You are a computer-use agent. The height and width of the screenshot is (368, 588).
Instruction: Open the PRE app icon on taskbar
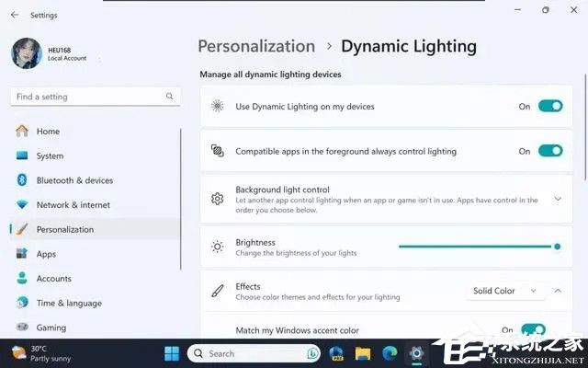336,353
